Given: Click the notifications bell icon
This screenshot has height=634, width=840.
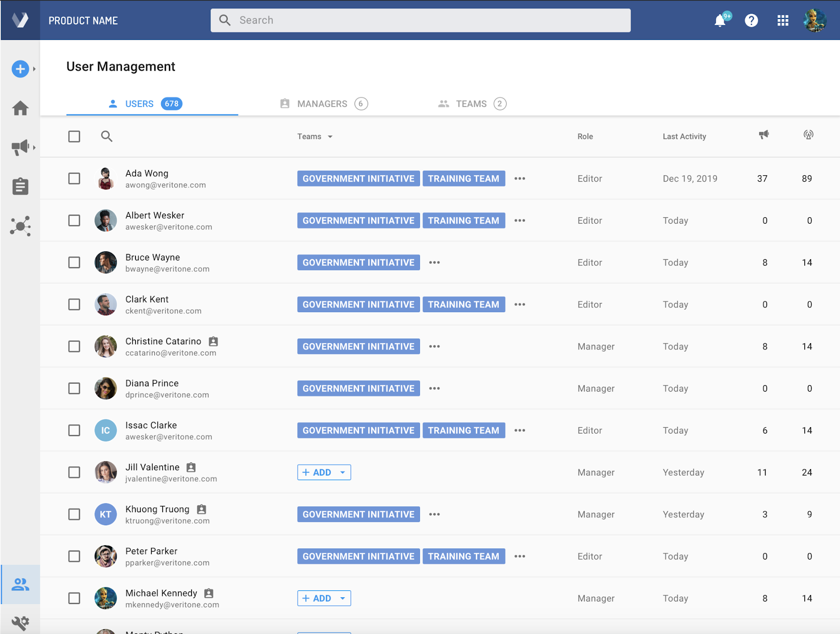Looking at the screenshot, I should [x=720, y=21].
